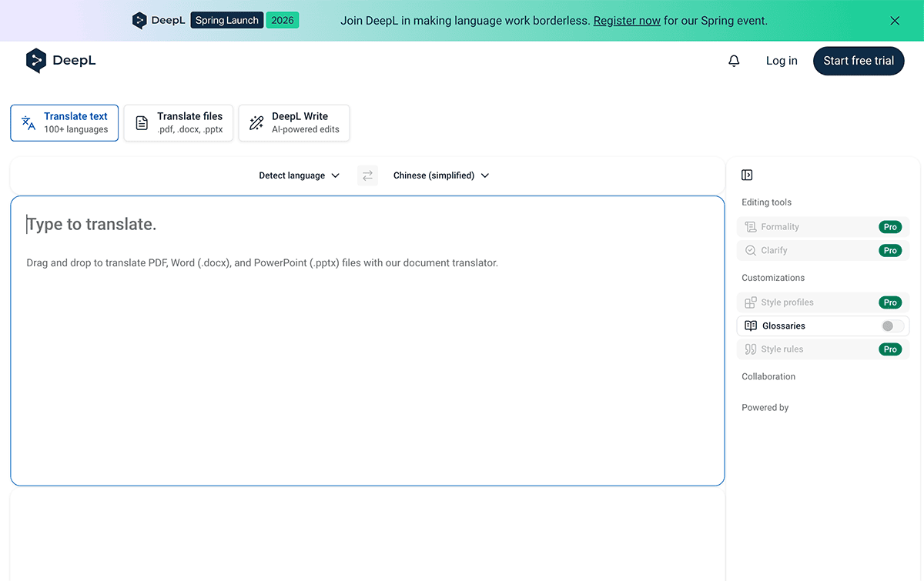The height and width of the screenshot is (581, 924).
Task: Click the DeepL logo icon in header
Action: click(x=36, y=61)
